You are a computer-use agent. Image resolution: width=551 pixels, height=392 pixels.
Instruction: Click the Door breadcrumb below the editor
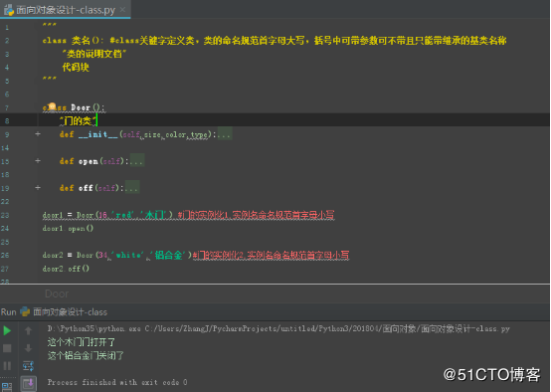(x=57, y=294)
